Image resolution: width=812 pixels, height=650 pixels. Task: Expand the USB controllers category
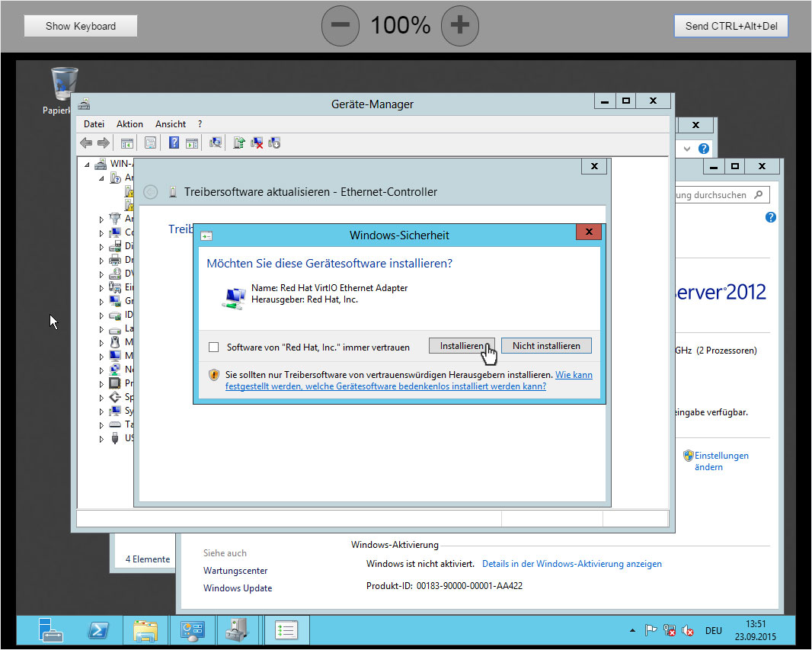[x=101, y=439]
